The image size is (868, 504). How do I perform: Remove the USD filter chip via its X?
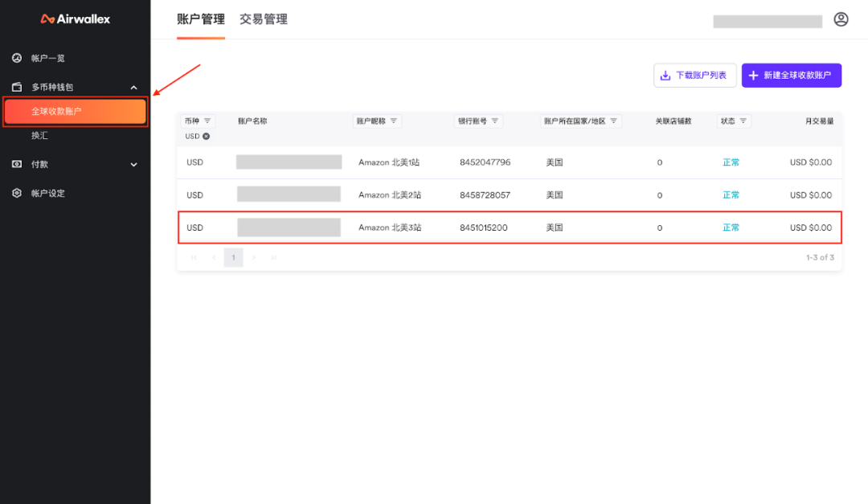pos(207,136)
